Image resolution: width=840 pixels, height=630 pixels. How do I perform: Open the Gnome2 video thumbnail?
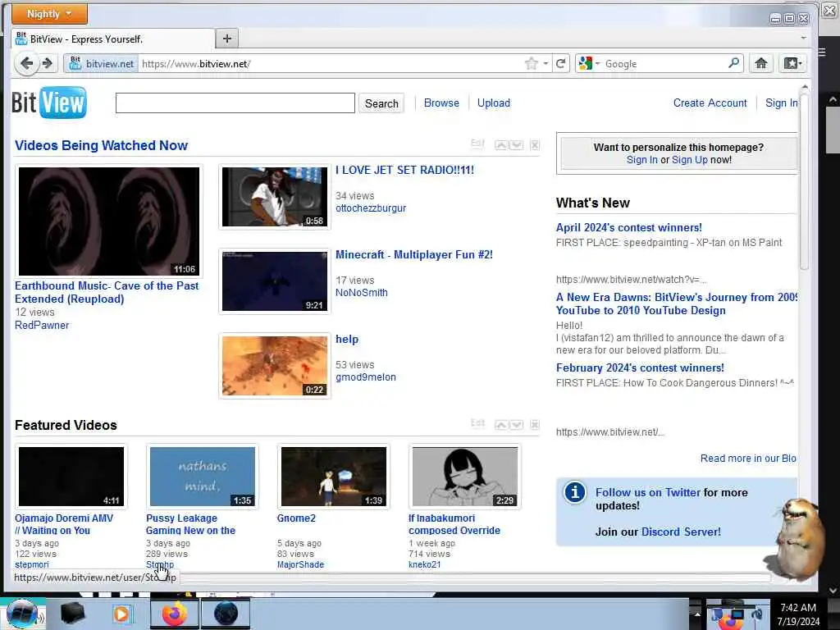tap(334, 477)
